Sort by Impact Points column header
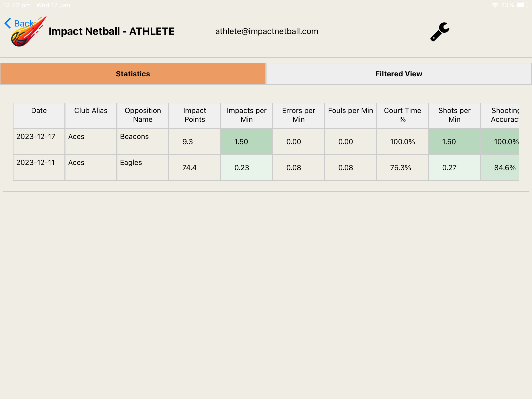The width and height of the screenshot is (532, 399). pos(195,115)
